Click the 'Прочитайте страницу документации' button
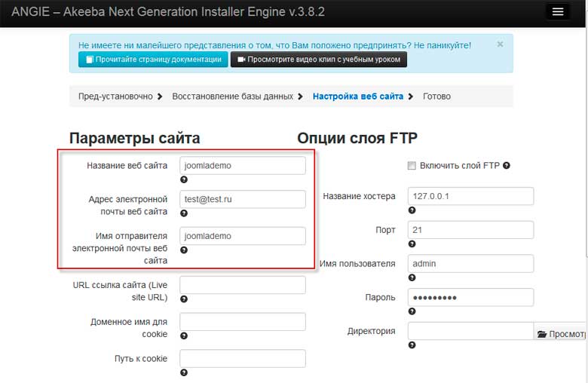Viewport: 588px width, 383px height. point(153,60)
